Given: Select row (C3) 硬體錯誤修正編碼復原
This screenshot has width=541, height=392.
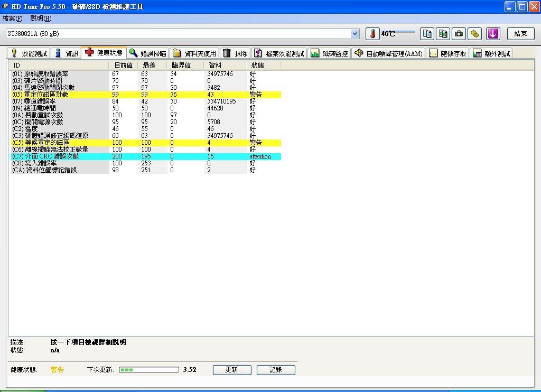Looking at the screenshot, I should [146, 136].
